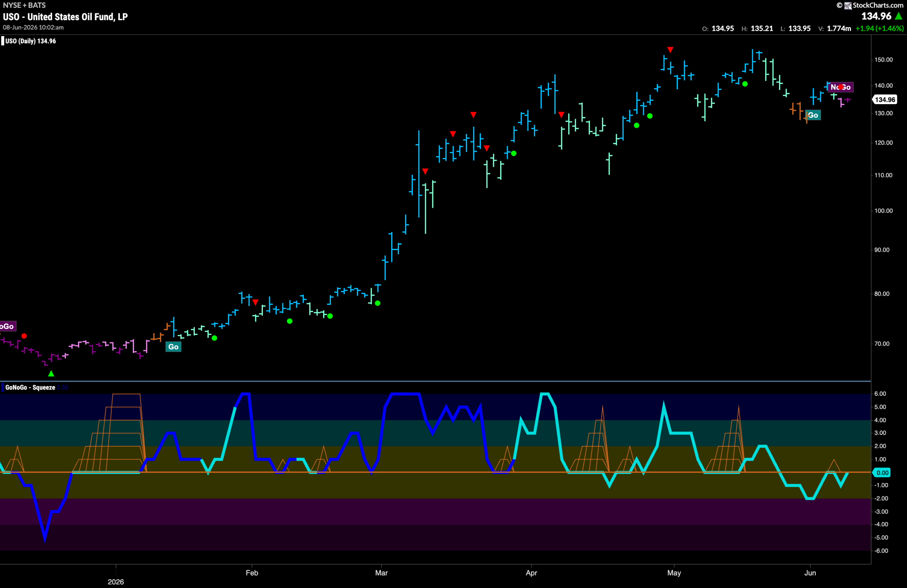
Task: Click the volume value 1.774m
Action: tap(839, 29)
